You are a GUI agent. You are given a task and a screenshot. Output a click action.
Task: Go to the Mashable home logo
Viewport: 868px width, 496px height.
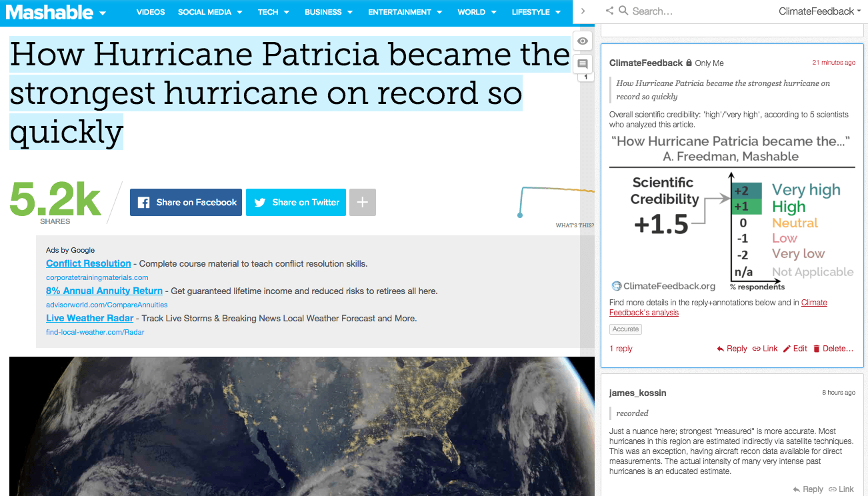point(49,12)
